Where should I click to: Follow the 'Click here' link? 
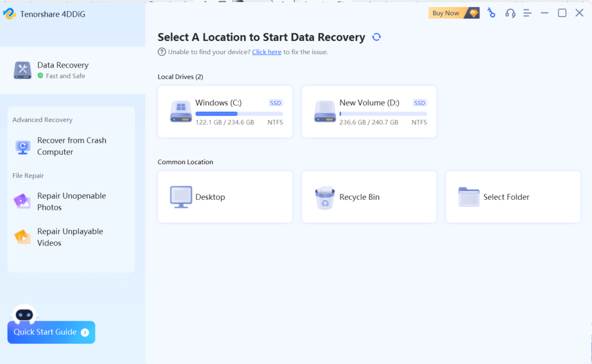[x=267, y=52]
